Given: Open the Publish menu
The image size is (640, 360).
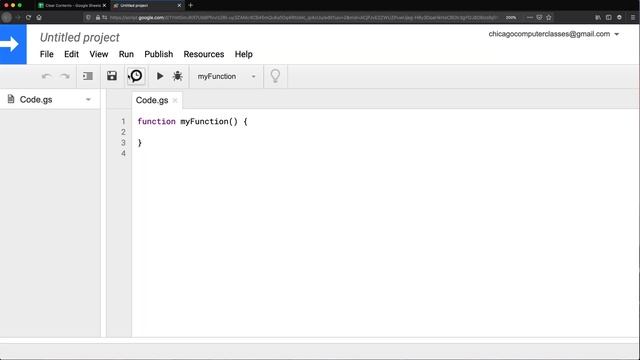Looking at the screenshot, I should pos(159,54).
